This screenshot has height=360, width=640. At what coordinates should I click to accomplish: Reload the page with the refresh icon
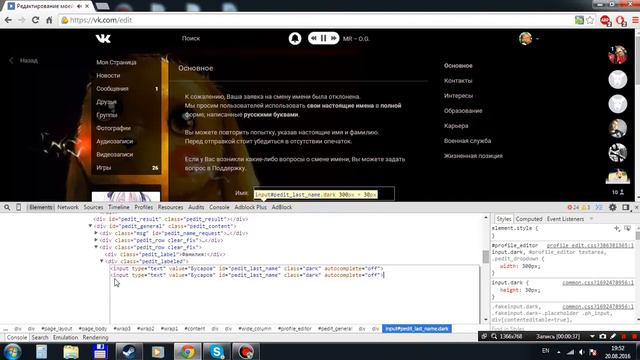[x=36, y=20]
